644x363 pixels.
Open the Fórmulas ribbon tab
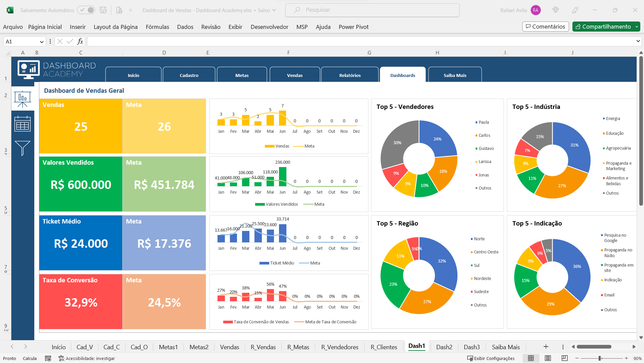[x=157, y=27]
